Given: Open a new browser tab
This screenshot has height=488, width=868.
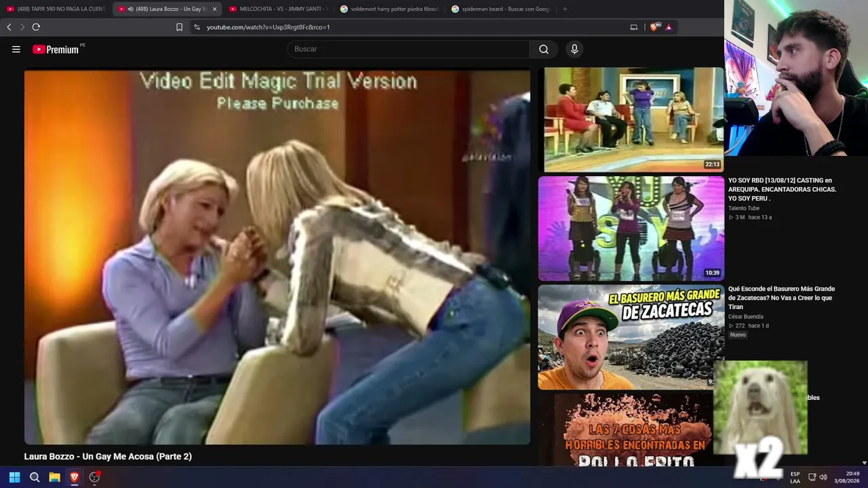Looking at the screenshot, I should click(565, 9).
